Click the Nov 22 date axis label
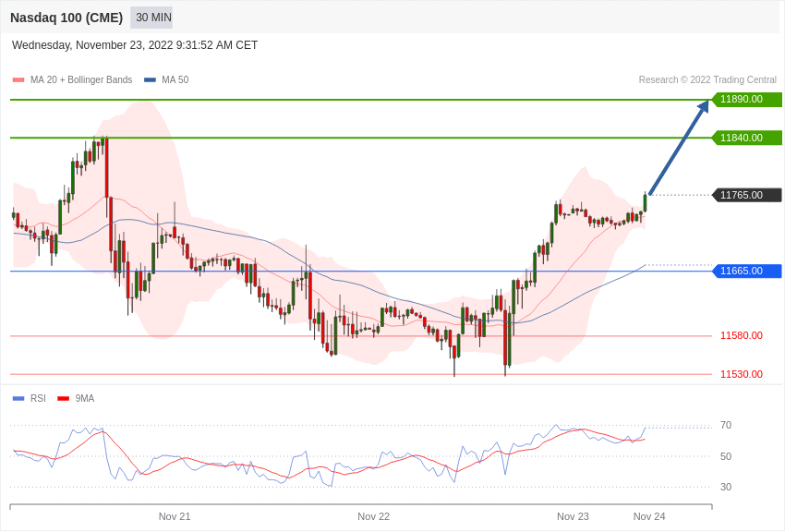Image resolution: width=785 pixels, height=532 pixels. coord(374,516)
